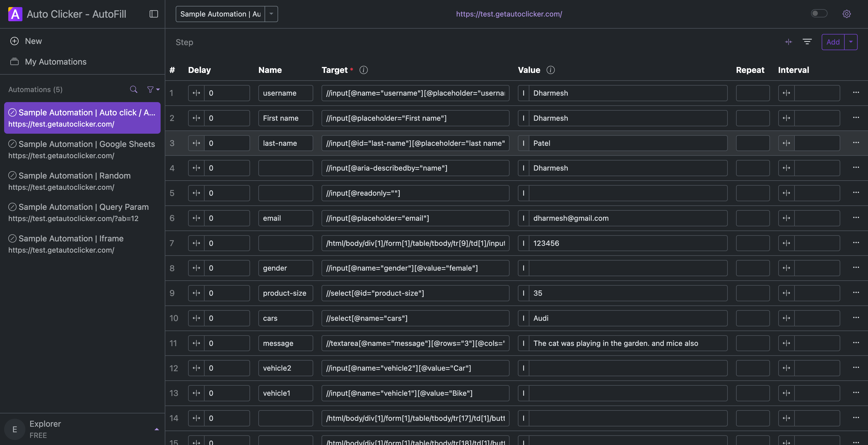Viewport: 868px width, 445px height.
Task: Click the Target info icon
Action: [363, 70]
